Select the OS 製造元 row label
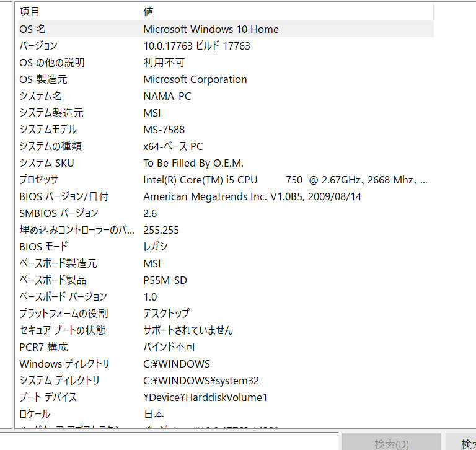476x450 pixels. (43, 79)
